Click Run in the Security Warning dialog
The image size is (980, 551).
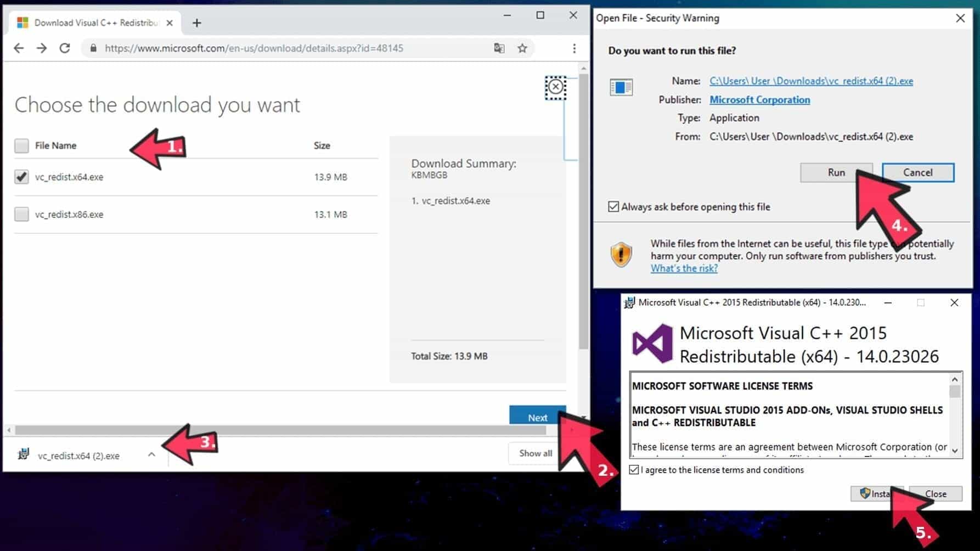point(836,172)
